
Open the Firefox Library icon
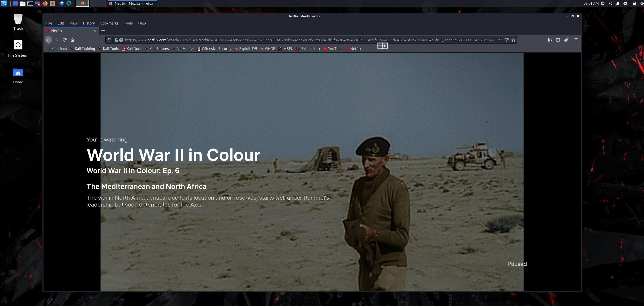click(550, 40)
